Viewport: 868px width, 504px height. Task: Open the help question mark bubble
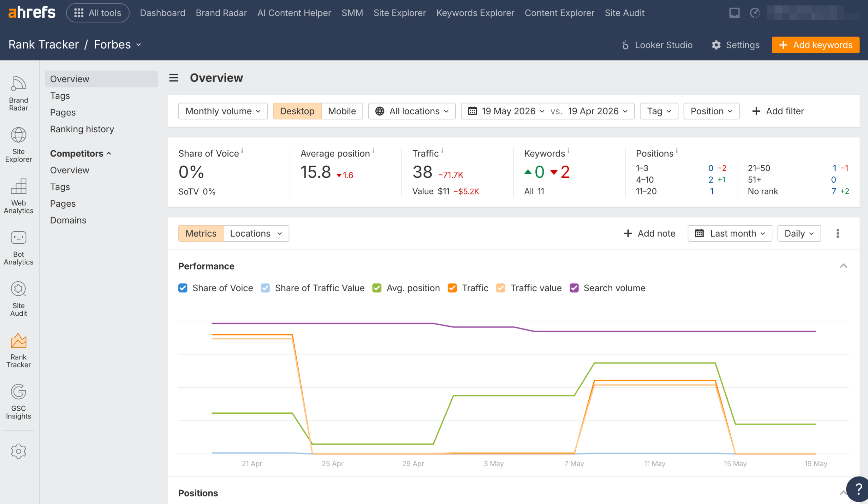click(x=859, y=489)
